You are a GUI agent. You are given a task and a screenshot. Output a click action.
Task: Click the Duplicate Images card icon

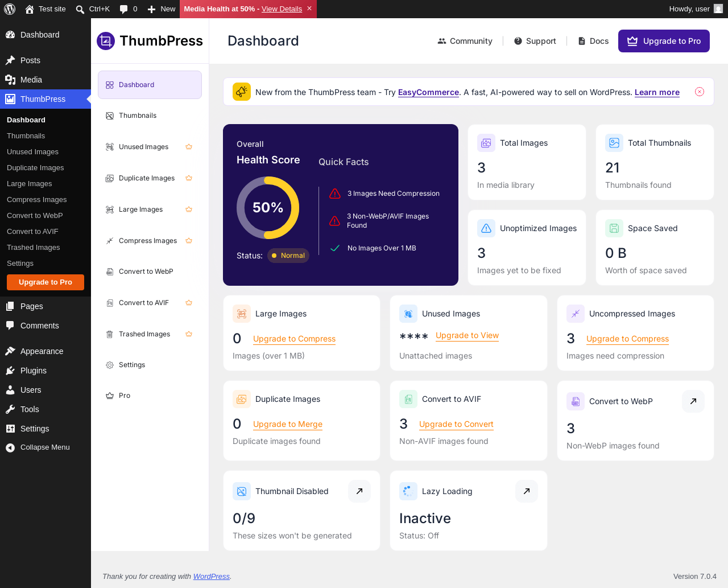242,399
